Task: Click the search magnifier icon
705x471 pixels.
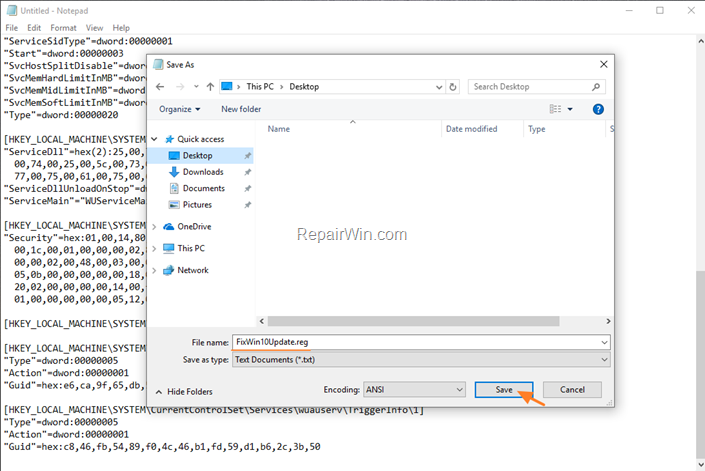Action: [596, 87]
